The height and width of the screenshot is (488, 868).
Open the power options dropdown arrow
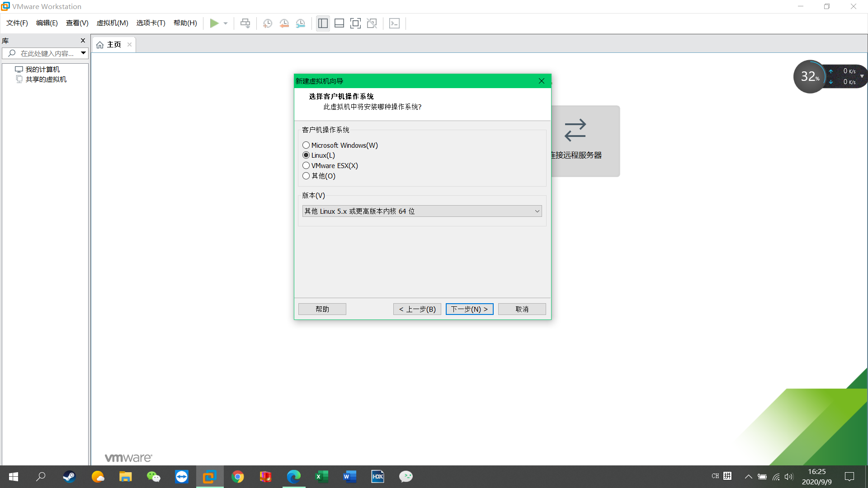click(226, 23)
